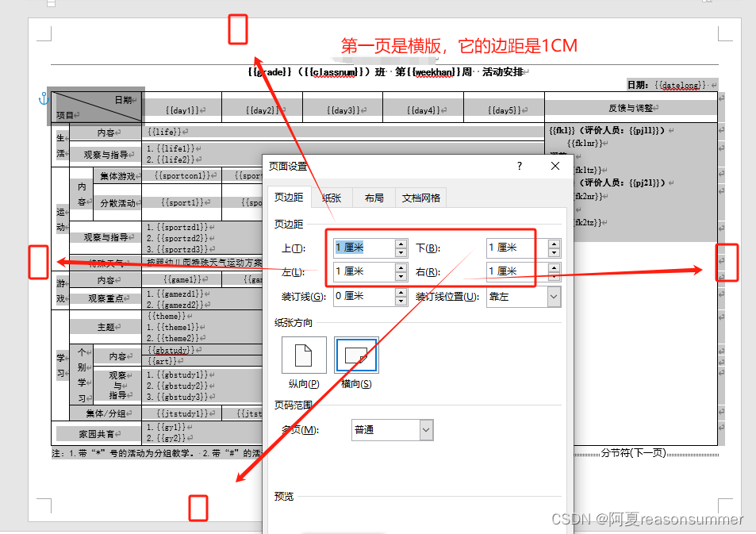Select the 页边距 tab
756x534 pixels.
click(290, 198)
